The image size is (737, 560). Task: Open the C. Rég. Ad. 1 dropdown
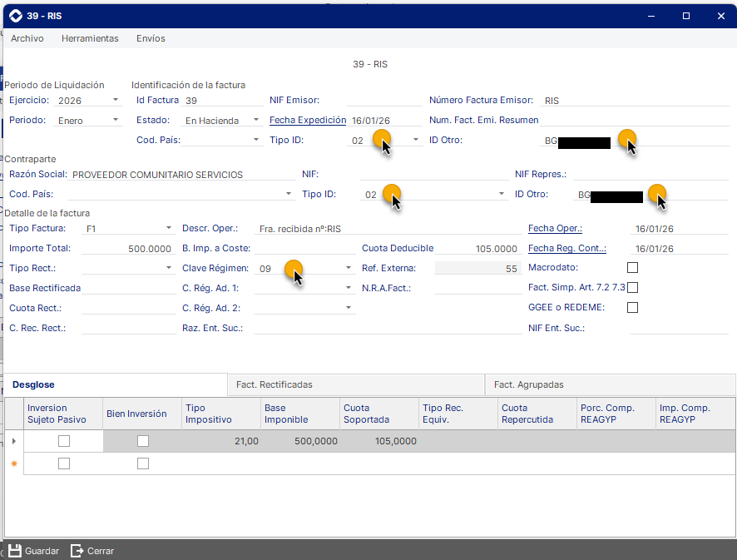pos(349,288)
